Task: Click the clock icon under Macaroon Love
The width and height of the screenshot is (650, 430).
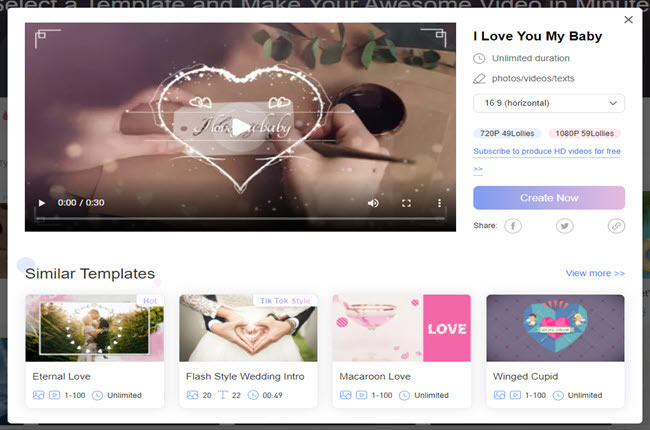Action: coord(404,395)
